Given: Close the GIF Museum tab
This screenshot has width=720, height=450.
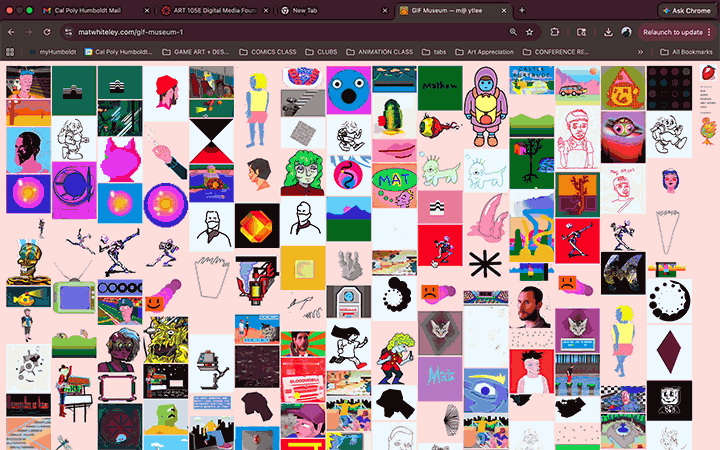Looking at the screenshot, I should pyautogui.click(x=504, y=11).
